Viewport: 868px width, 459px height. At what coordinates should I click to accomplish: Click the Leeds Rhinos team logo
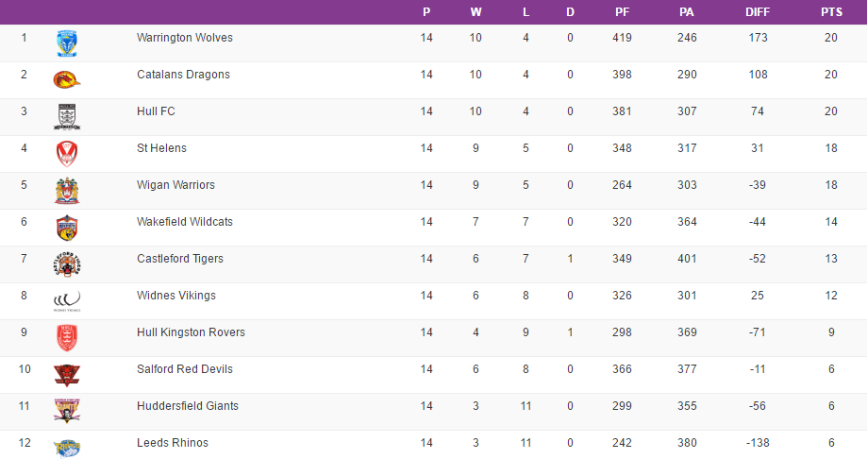click(x=67, y=447)
